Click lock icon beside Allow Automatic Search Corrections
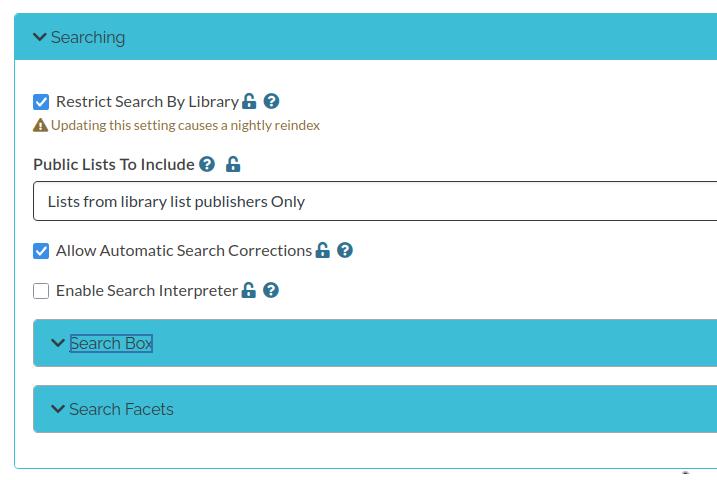Image resolution: width=717 pixels, height=480 pixels. pos(323,250)
